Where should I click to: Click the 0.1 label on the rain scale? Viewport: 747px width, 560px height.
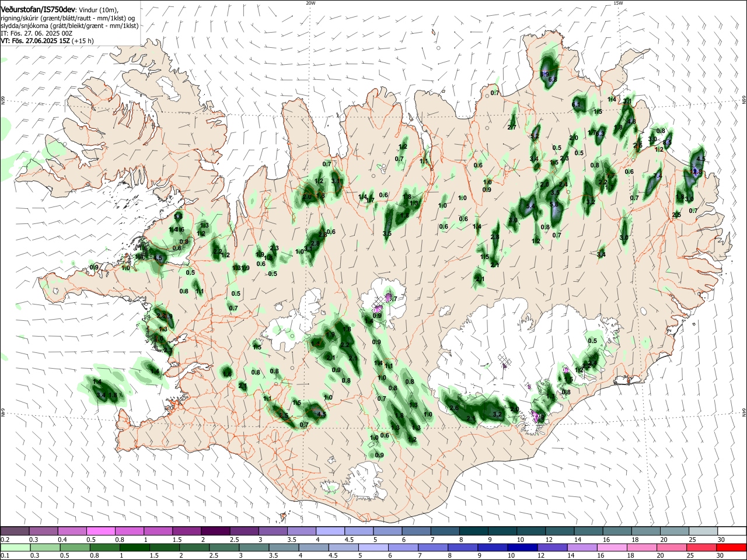(5, 556)
